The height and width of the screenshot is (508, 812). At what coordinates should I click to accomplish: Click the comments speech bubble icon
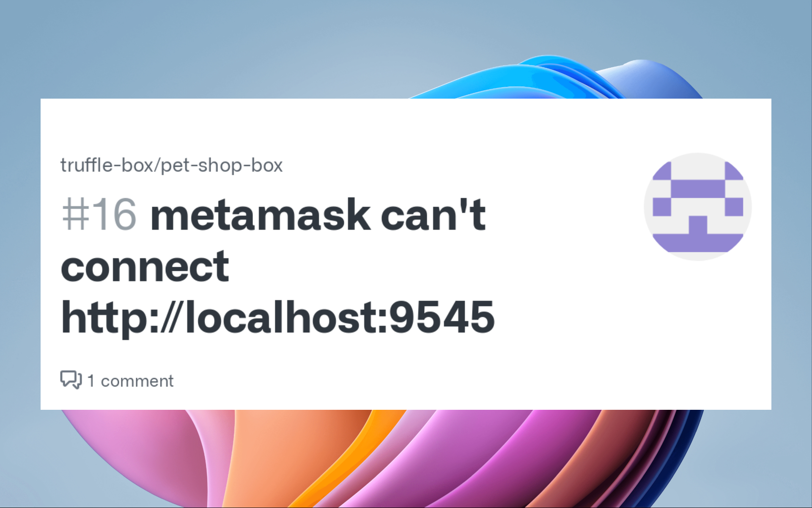click(71, 380)
